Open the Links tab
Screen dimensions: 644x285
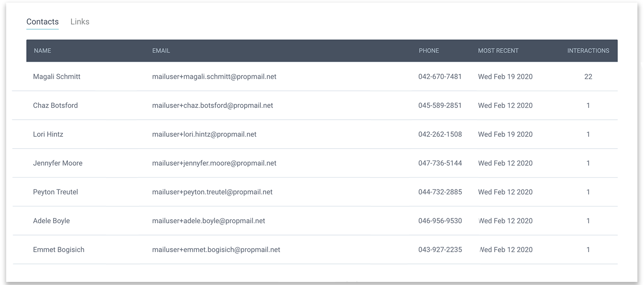(x=80, y=22)
